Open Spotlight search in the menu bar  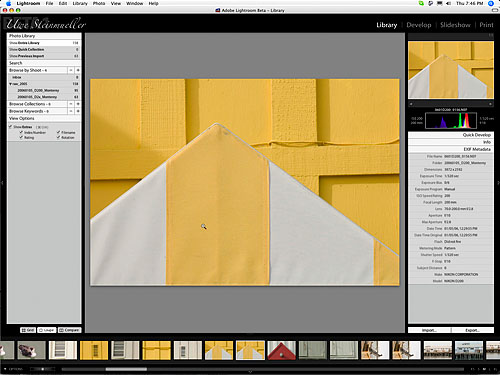pos(491,3)
